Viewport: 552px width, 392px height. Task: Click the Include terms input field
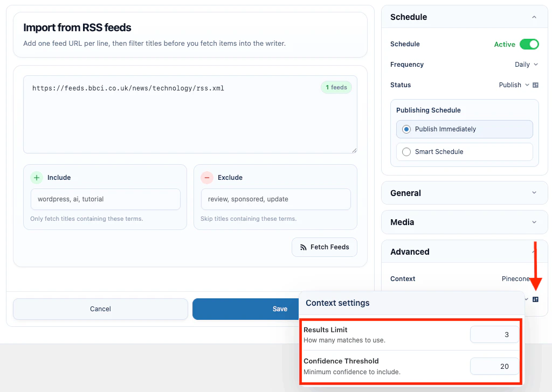click(x=106, y=199)
